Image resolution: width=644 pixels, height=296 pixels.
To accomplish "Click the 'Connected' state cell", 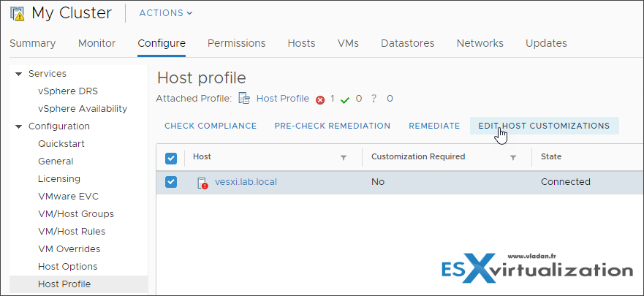I will click(566, 182).
